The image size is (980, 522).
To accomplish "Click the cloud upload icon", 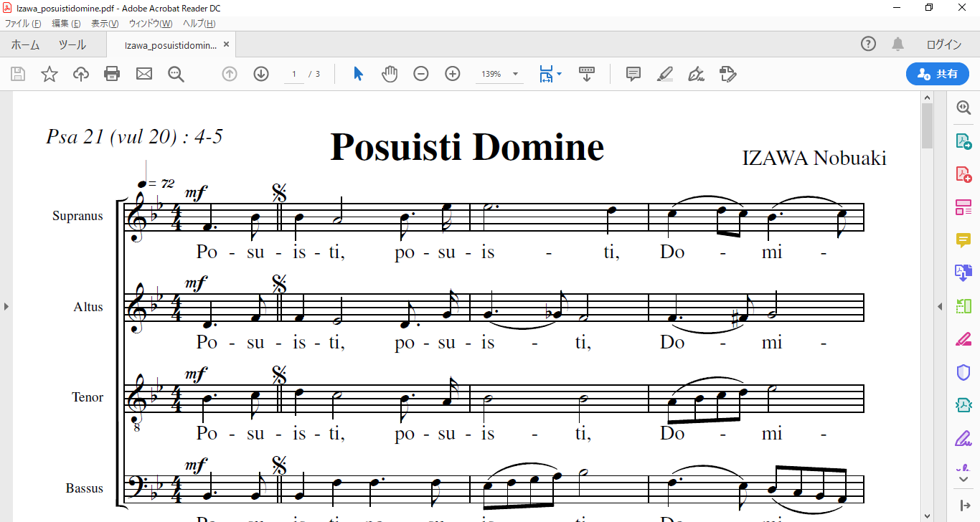I will [81, 74].
